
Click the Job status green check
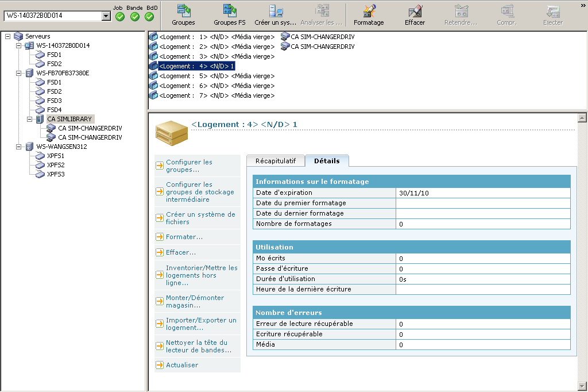(x=119, y=17)
